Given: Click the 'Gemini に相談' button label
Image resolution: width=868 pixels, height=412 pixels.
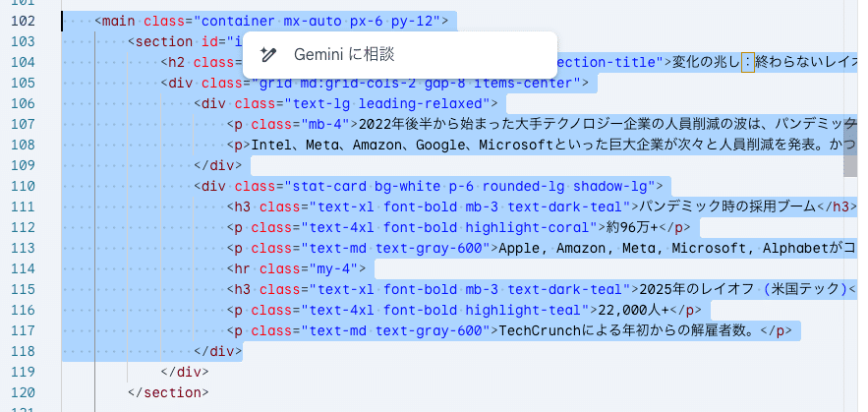Looking at the screenshot, I should 344,55.
